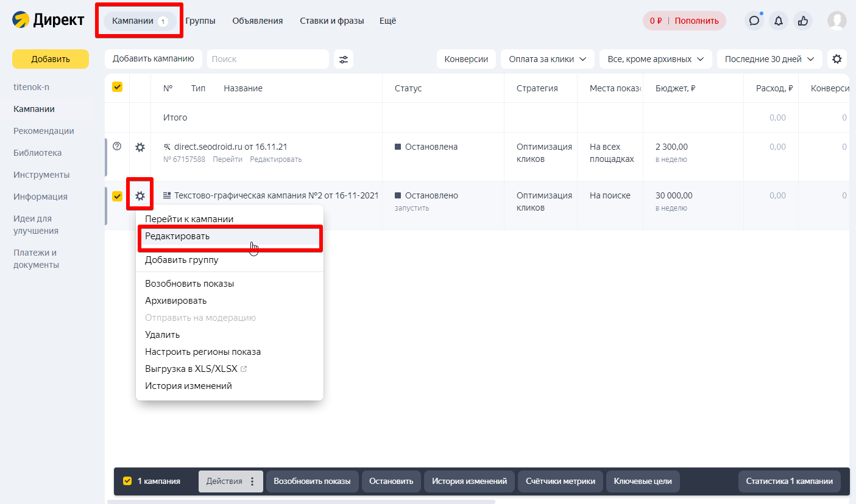Choose Добавить группу from context menu
The image size is (856, 504).
coord(230,260)
